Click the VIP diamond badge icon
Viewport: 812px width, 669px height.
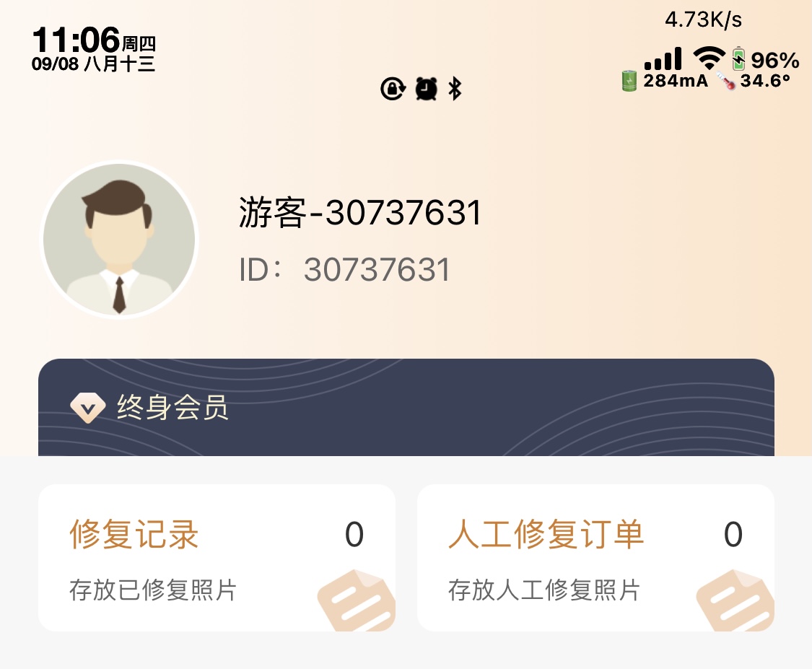[x=88, y=407]
